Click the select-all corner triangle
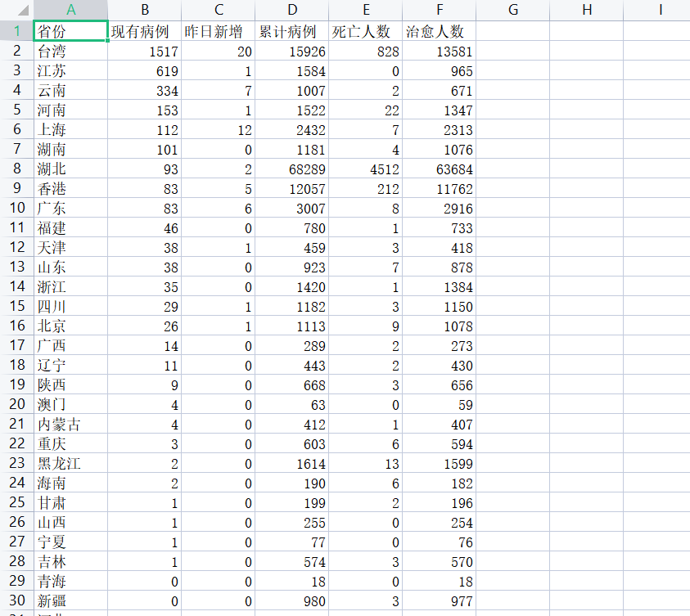This screenshot has height=616, width=690. click(23, 10)
